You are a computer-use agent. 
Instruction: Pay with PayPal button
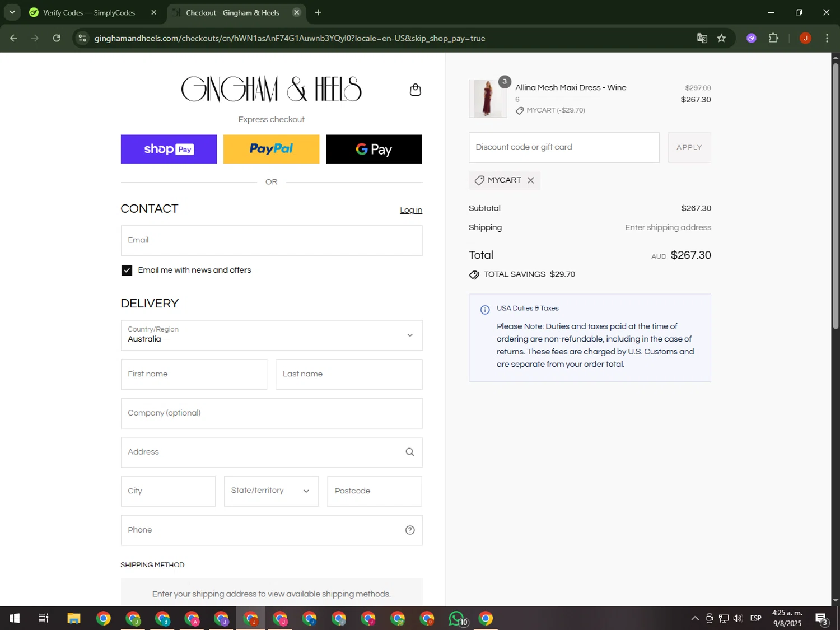(271, 149)
